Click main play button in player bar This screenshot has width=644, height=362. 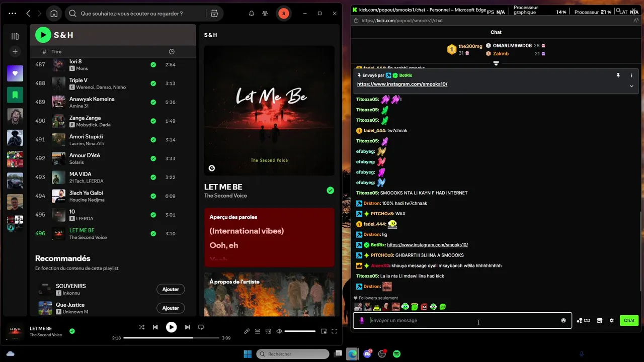coord(172,327)
